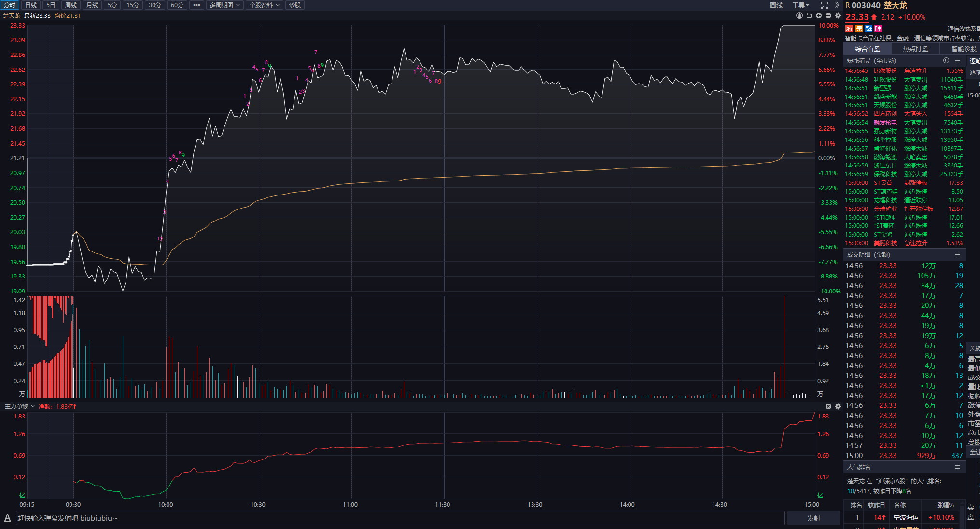Open the 主力净额 indicator selector
980x529 pixels.
click(20, 406)
